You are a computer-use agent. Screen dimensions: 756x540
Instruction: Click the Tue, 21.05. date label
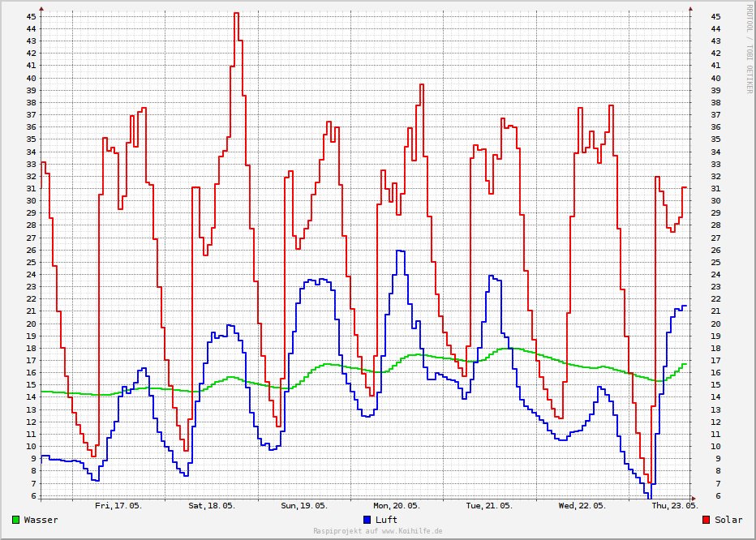point(489,505)
